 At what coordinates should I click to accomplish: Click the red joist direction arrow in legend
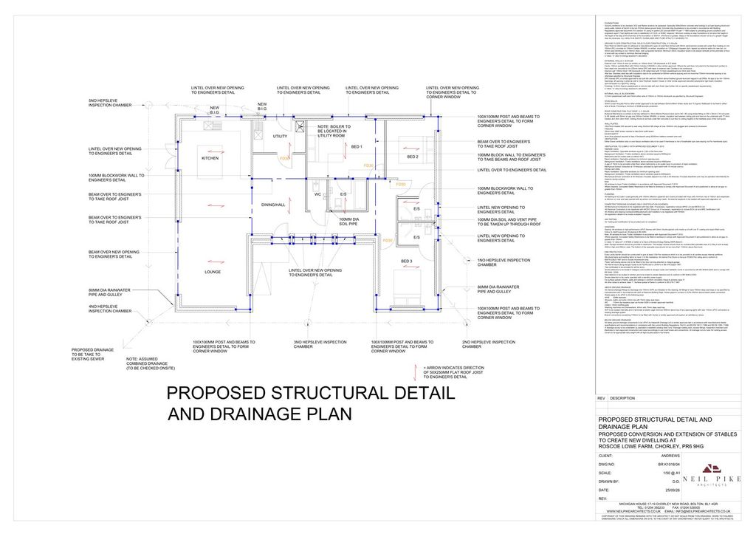416,372
